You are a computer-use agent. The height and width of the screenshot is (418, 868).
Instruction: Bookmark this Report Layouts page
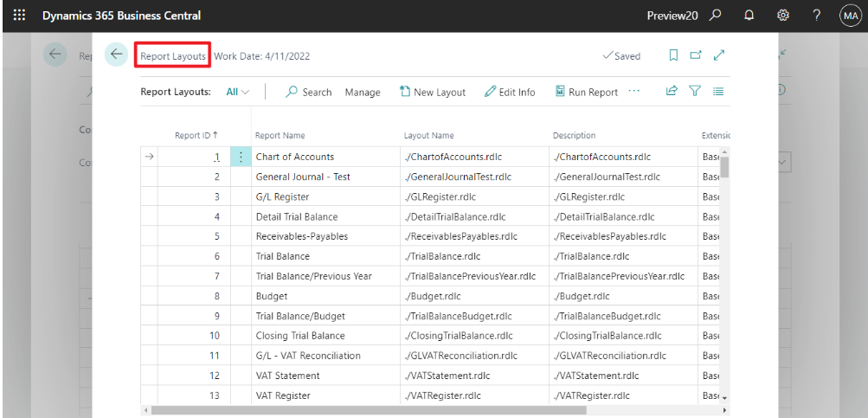coord(673,55)
